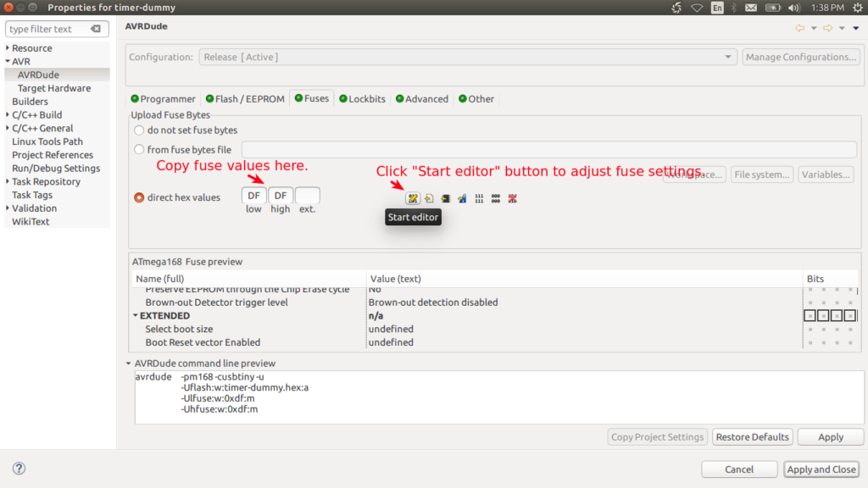Click the Start editor pencil icon
Viewport: 868px width, 488px height.
[412, 197]
